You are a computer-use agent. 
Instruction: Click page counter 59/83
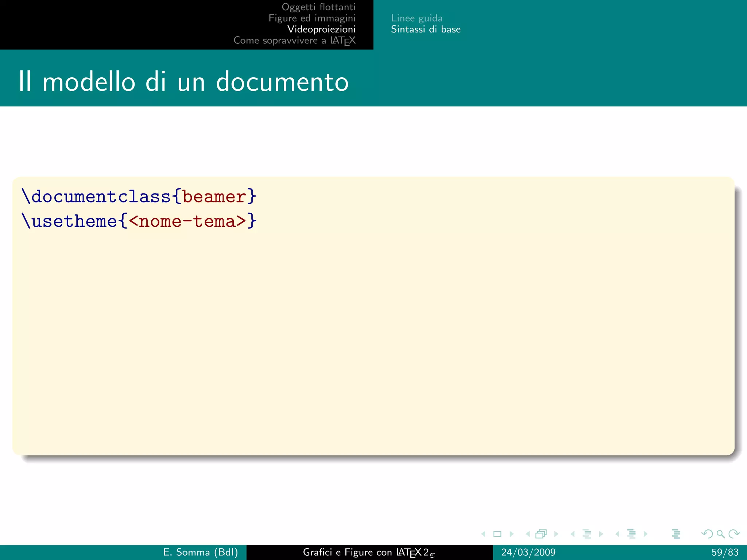click(x=725, y=552)
